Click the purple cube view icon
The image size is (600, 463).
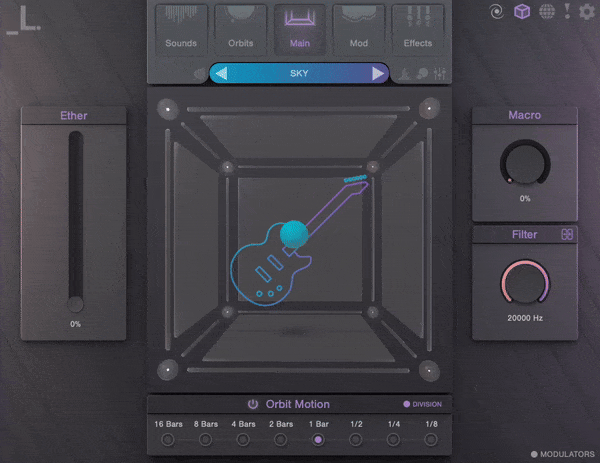522,11
